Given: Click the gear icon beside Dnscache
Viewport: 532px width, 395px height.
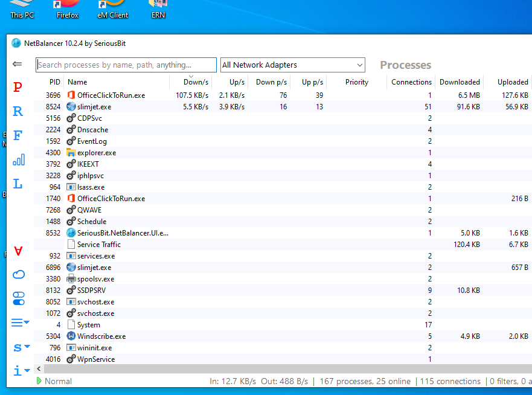Looking at the screenshot, I should click(x=71, y=130).
